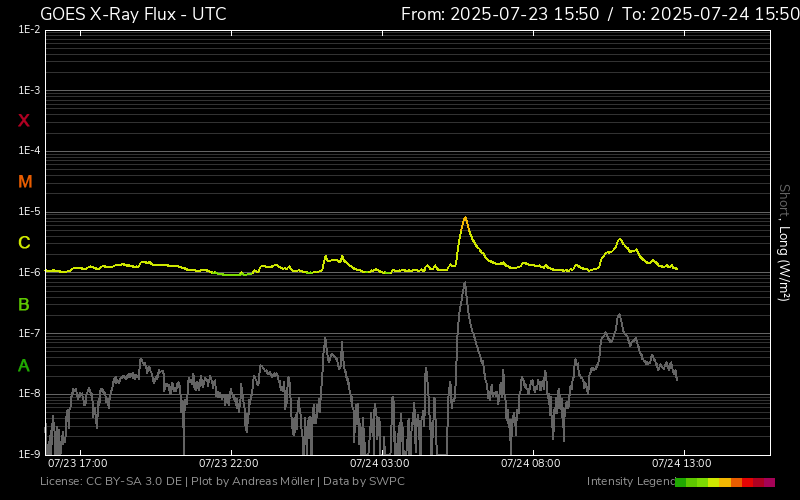Image resolution: width=800 pixels, height=500 pixels.
Task: Click the green low segment of the long-flux line
Action: pos(234,274)
